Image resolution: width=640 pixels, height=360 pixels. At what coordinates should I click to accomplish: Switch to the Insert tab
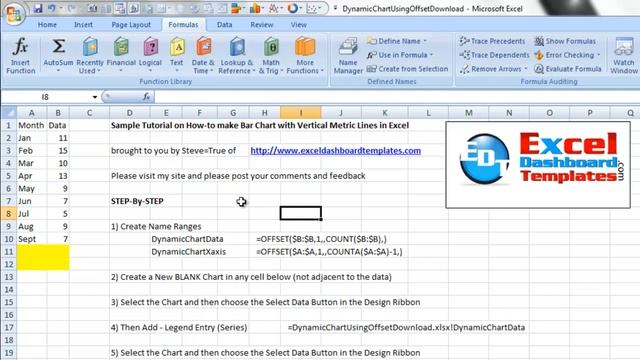83,25
